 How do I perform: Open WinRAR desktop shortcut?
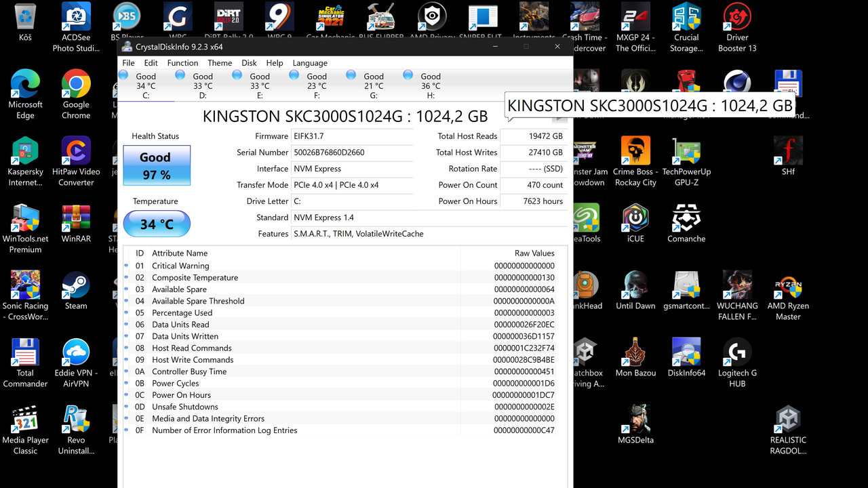[76, 223]
